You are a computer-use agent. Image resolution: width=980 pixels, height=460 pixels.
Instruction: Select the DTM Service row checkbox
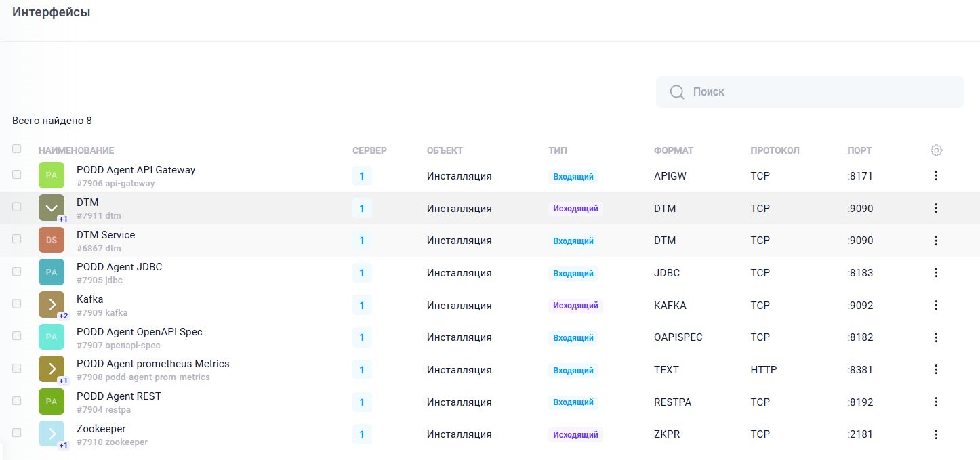point(17,239)
